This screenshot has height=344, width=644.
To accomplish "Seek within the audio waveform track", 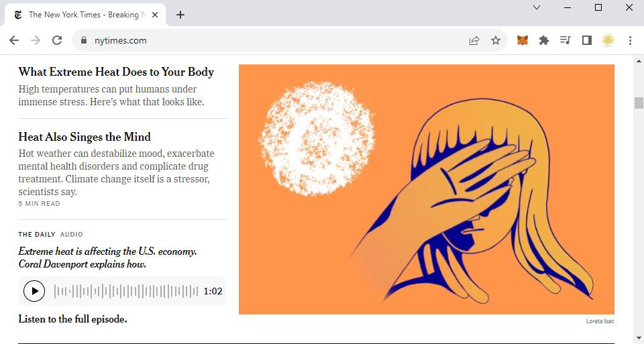I will point(126,291).
